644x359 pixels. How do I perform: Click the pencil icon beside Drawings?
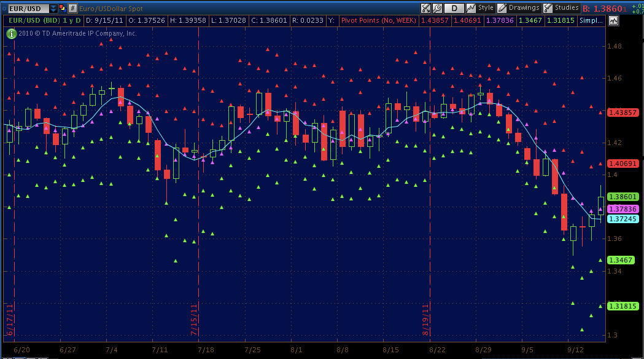pyautogui.click(x=502, y=8)
